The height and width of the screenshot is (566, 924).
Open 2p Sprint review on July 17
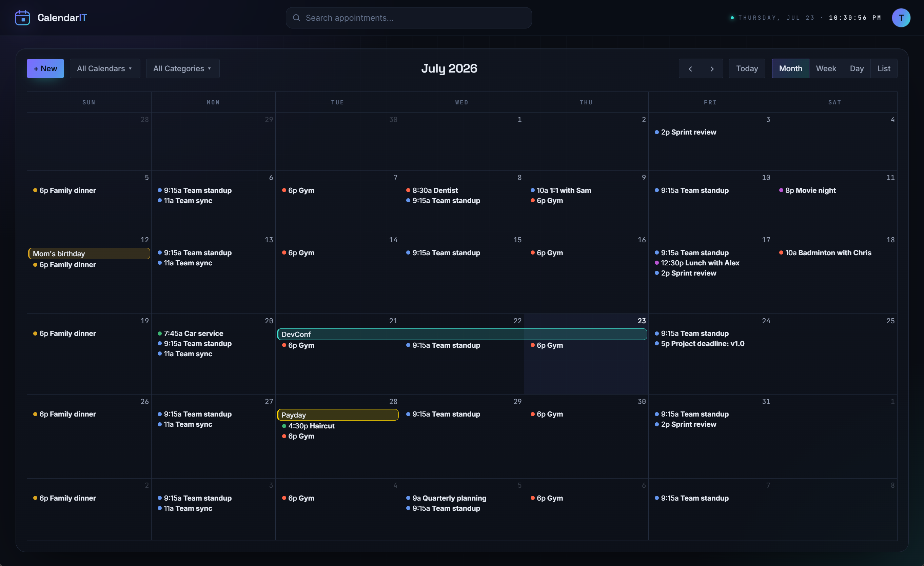coord(686,273)
